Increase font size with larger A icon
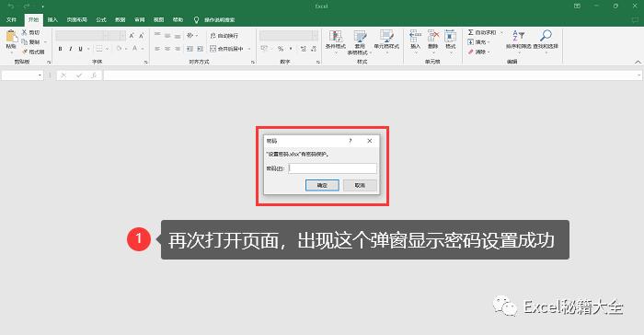This screenshot has width=644, height=335. click(x=132, y=36)
